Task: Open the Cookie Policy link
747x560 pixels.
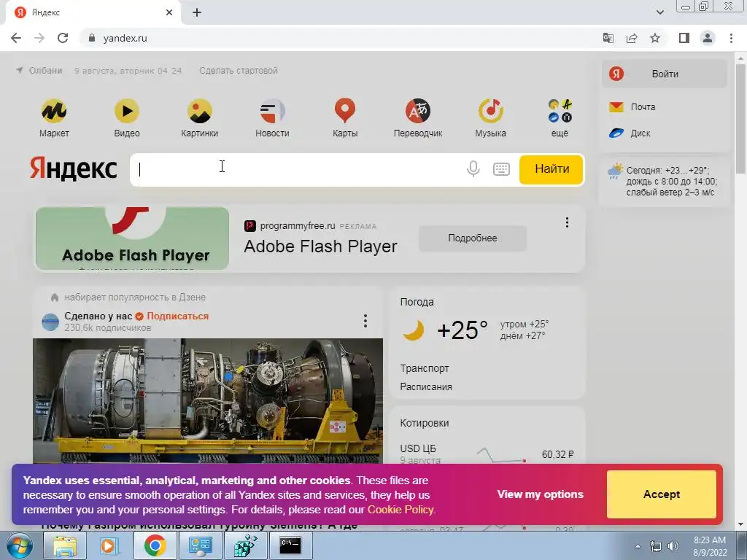Action: 400,510
